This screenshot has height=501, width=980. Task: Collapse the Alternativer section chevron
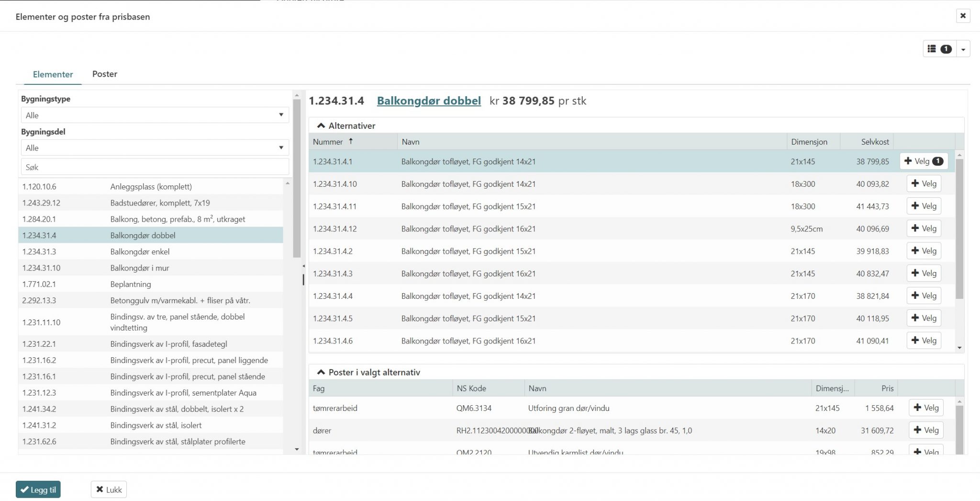tap(321, 125)
